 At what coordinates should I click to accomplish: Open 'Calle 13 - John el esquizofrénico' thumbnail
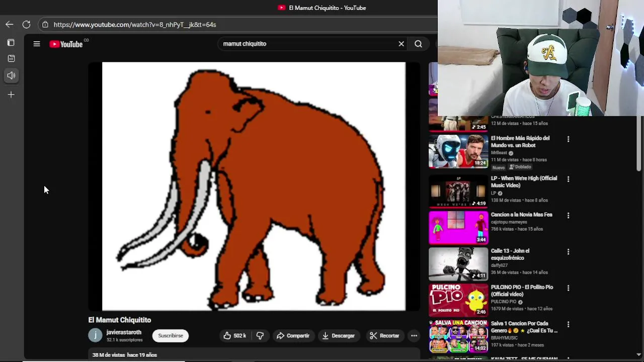point(458,263)
